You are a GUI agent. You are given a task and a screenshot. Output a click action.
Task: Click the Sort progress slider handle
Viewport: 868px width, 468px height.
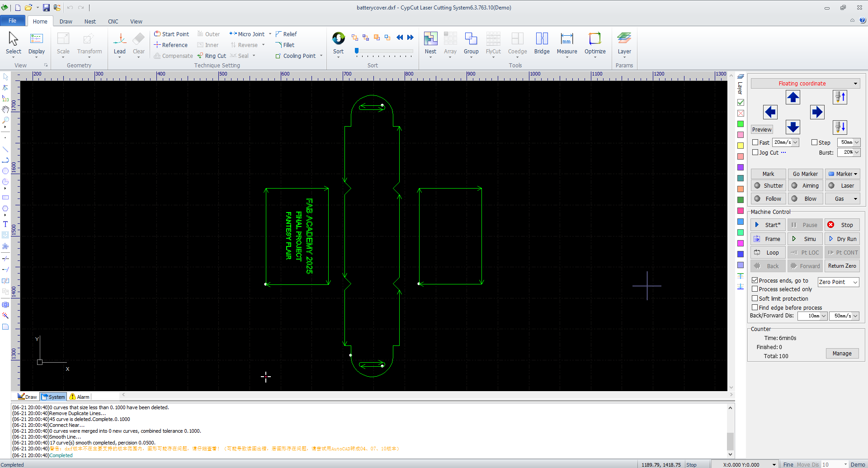[x=357, y=51]
